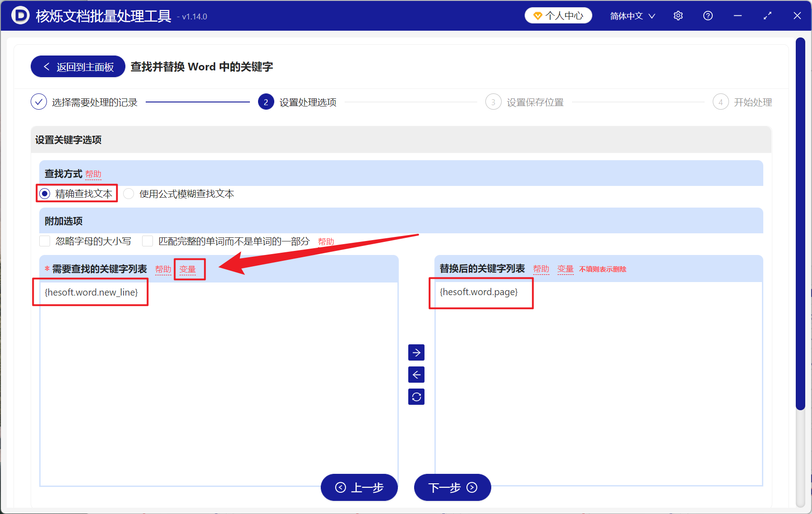Click 返回到主面板 button

point(77,66)
